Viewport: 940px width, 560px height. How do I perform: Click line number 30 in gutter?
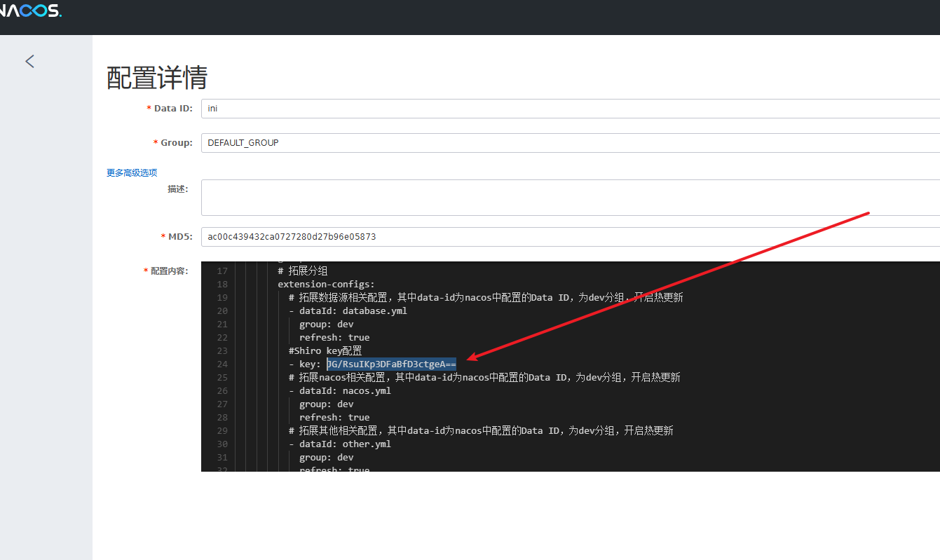222,444
